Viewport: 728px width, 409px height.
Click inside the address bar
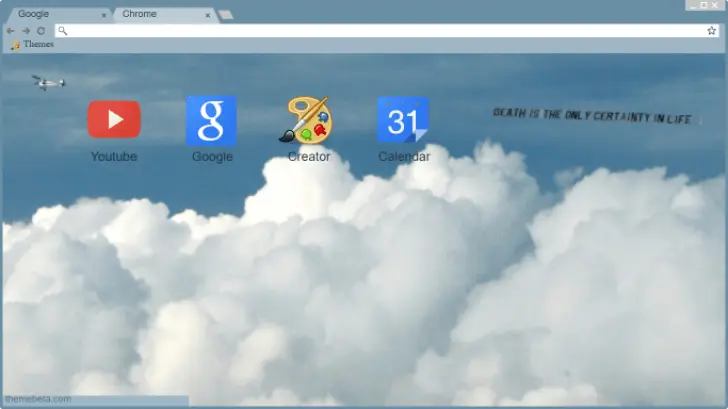380,31
